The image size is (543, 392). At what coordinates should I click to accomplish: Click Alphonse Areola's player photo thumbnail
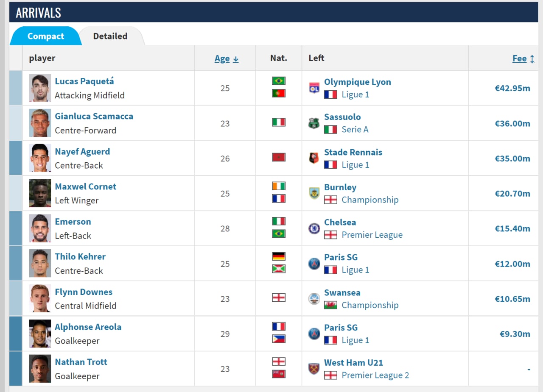(40, 334)
